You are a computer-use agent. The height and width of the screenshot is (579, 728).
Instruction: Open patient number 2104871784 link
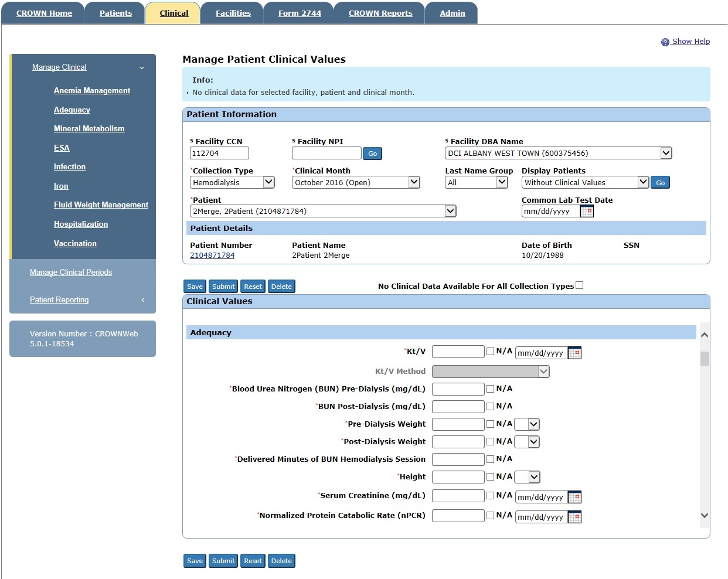(x=212, y=256)
